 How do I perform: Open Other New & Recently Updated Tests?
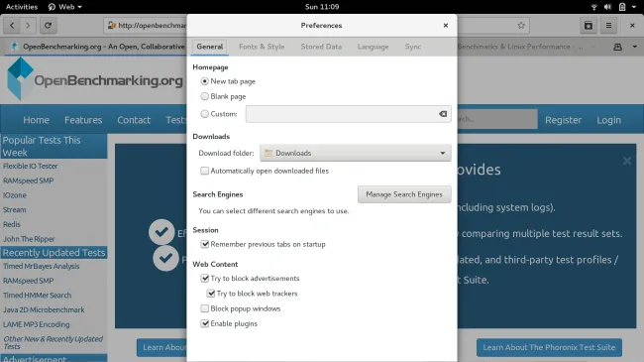pyautogui.click(x=53, y=343)
